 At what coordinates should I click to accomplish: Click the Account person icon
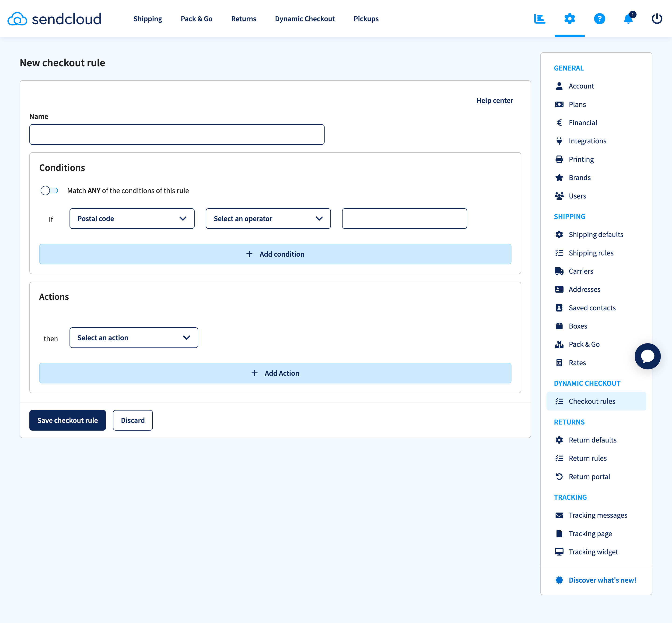pos(559,86)
